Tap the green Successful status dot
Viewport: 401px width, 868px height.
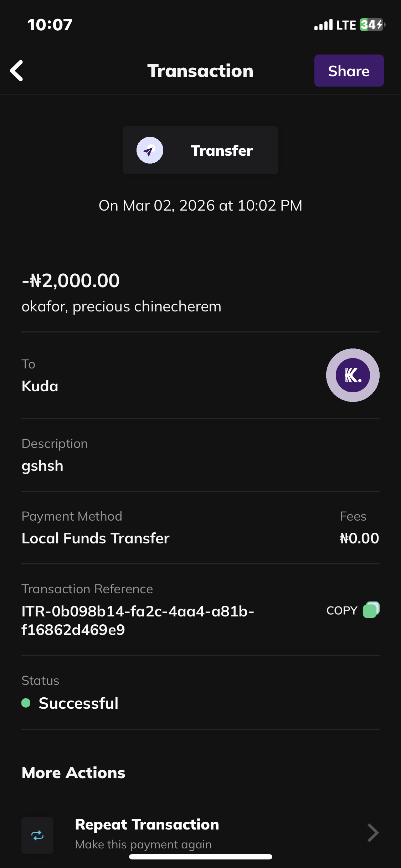click(26, 703)
